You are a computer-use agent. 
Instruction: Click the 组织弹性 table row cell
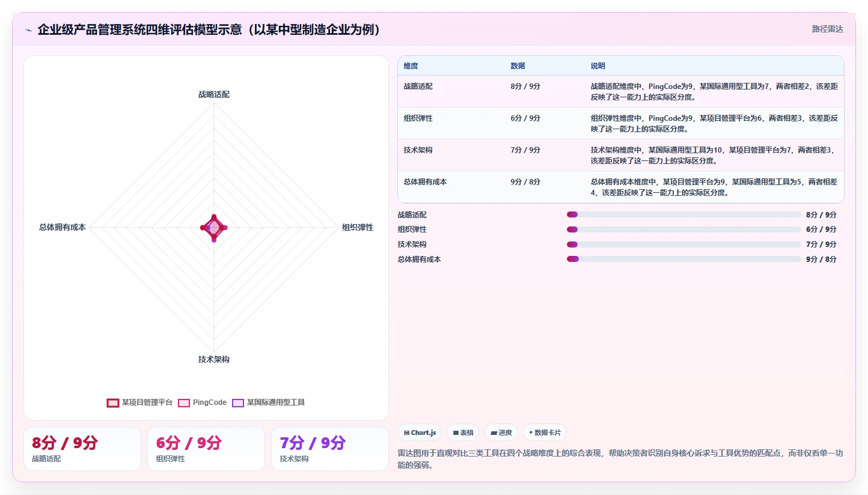pos(418,118)
